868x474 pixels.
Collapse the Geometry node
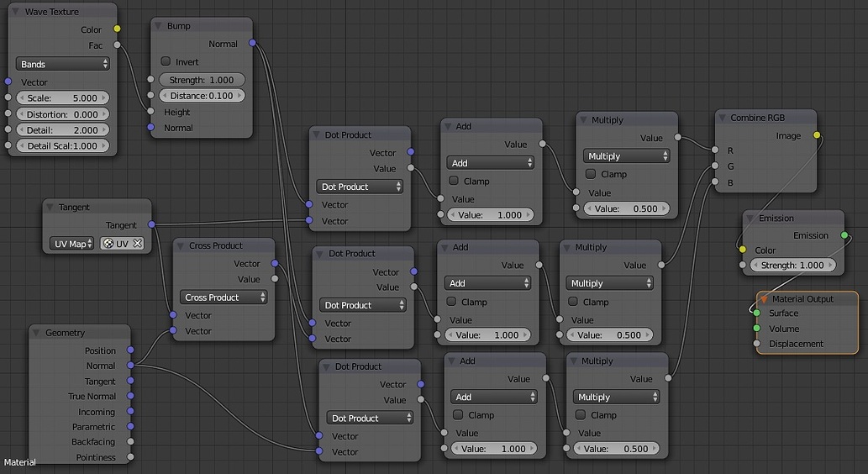pyautogui.click(x=36, y=332)
